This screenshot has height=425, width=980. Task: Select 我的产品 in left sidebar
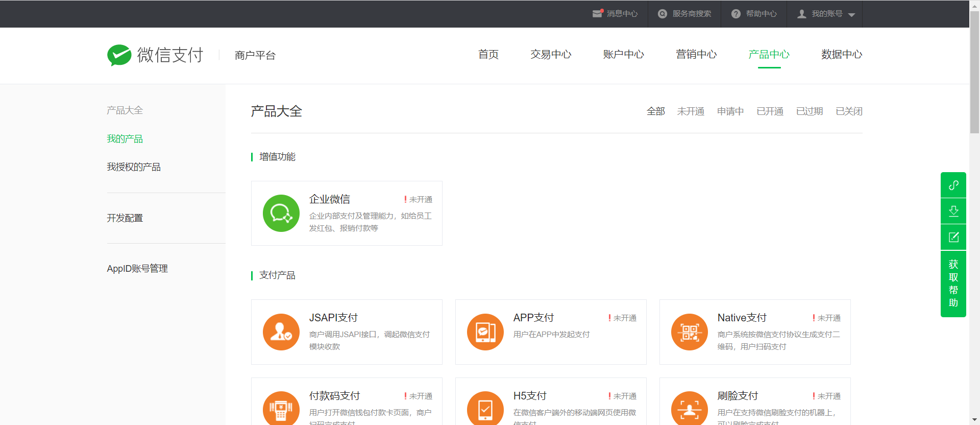pyautogui.click(x=125, y=139)
